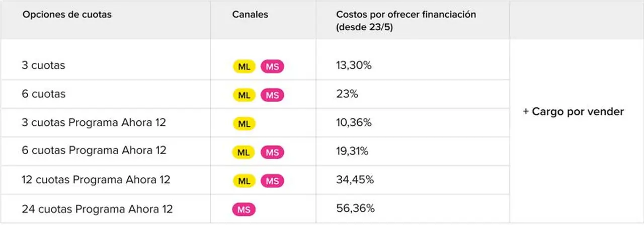644x225 pixels.
Task: Click the Canales column header
Action: pos(250,15)
